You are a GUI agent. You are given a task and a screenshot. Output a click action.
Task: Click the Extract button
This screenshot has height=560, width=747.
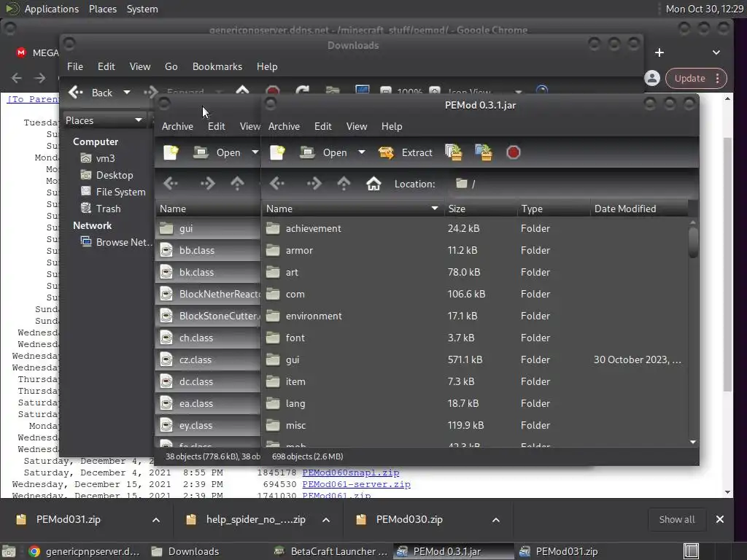[406, 152]
